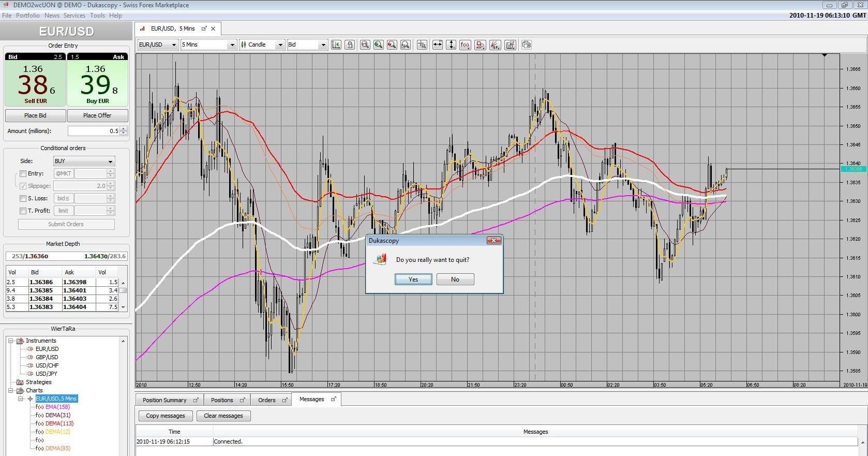868x456 pixels.
Task: Undock the Positions panel
Action: pyautogui.click(x=242, y=400)
